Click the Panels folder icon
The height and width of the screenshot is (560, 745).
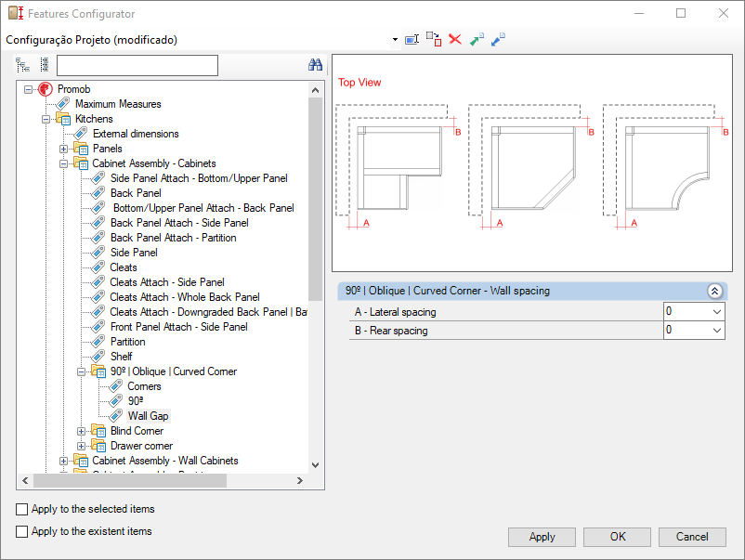tap(81, 149)
